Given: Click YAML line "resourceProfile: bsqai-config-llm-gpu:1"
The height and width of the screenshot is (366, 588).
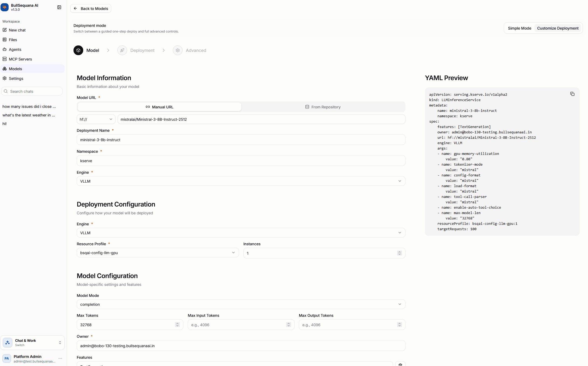Looking at the screenshot, I should coord(477,224).
